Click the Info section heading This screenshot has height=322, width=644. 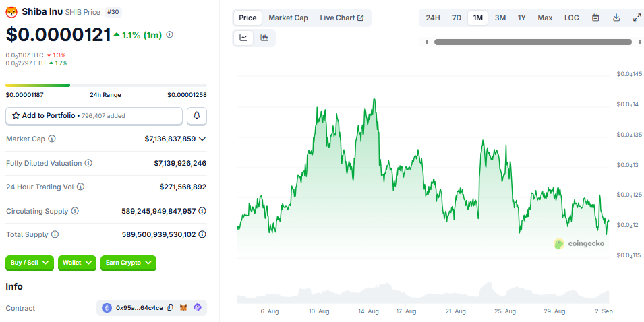pos(14,286)
